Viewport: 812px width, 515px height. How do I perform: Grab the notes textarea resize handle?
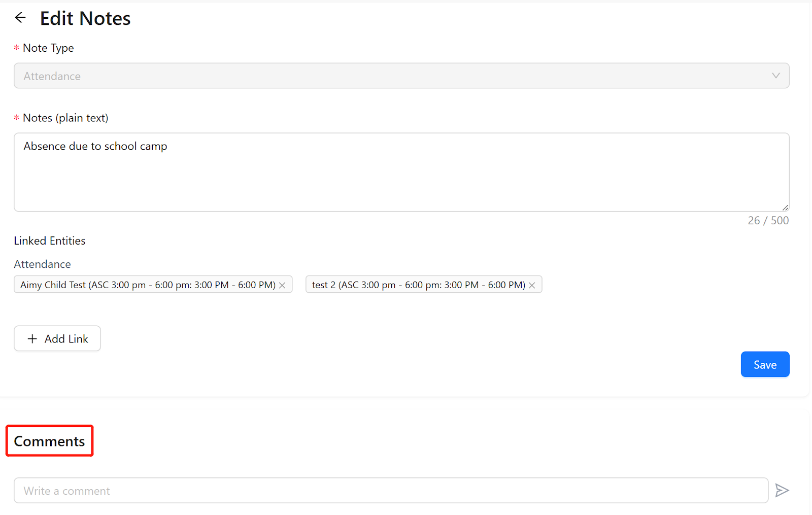[x=785, y=207]
